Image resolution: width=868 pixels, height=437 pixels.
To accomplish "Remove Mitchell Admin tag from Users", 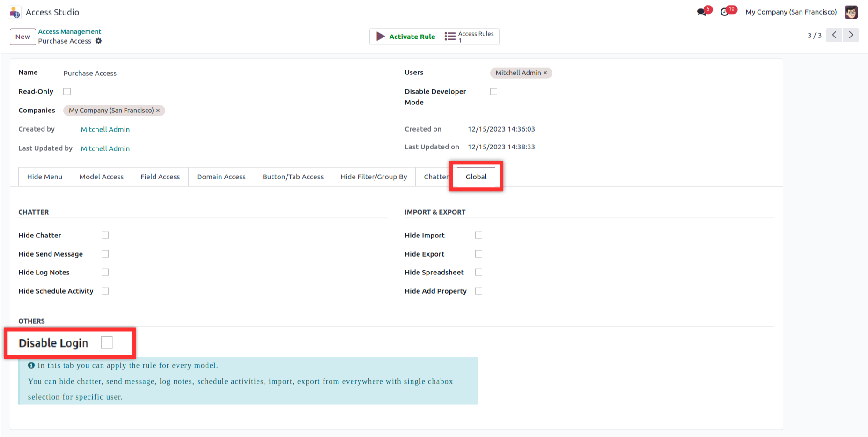I will (545, 73).
